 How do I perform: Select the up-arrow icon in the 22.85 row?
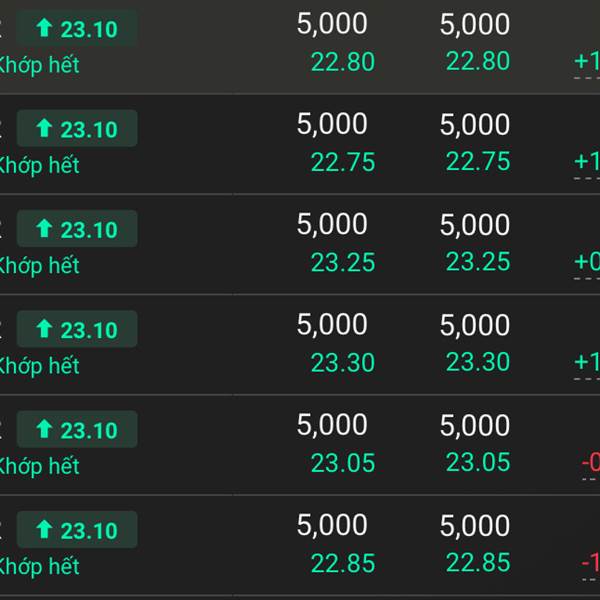(44, 530)
